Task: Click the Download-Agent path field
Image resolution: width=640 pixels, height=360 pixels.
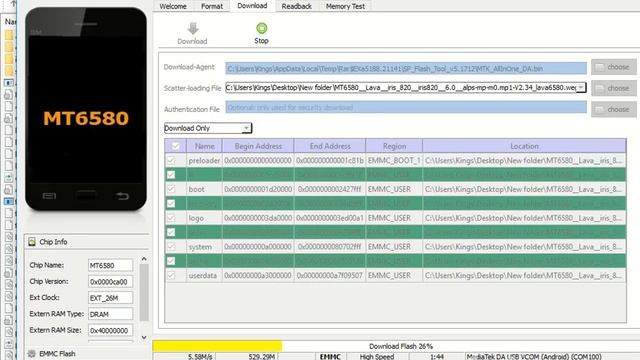Action: pos(406,68)
